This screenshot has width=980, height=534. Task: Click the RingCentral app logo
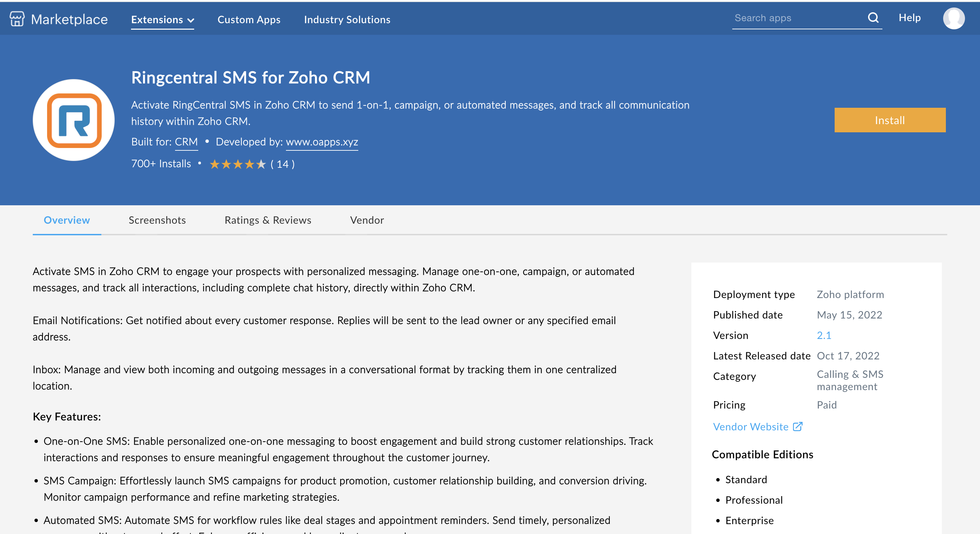pos(73,120)
